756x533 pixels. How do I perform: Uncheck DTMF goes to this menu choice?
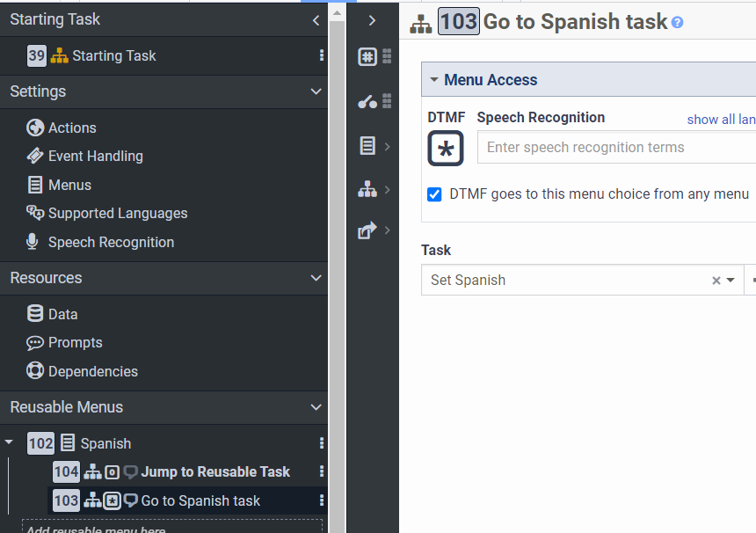(x=434, y=194)
